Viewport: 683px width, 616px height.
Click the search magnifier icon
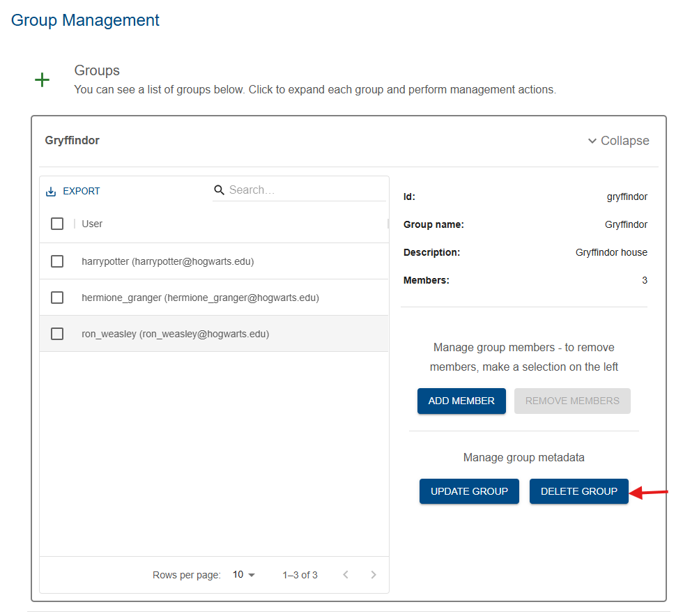219,190
